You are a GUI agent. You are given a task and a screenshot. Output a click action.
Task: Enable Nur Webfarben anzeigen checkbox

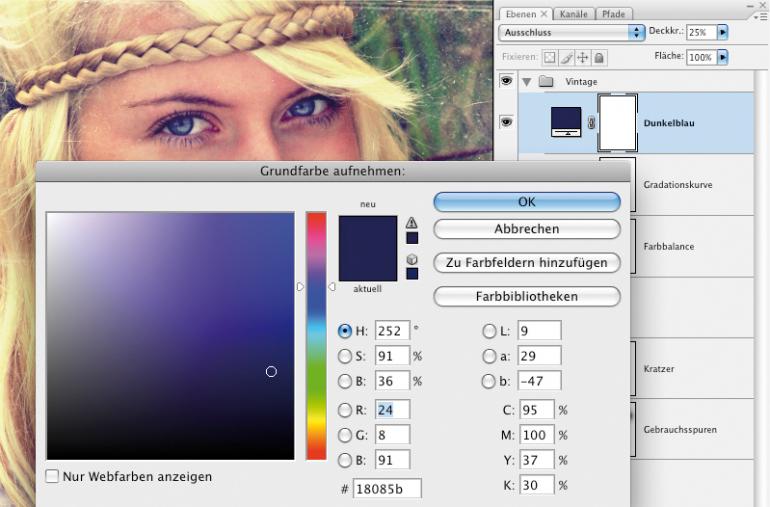(52, 476)
